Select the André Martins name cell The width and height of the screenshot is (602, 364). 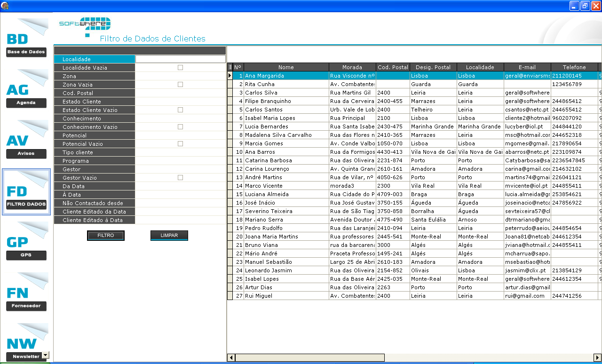[x=286, y=177]
